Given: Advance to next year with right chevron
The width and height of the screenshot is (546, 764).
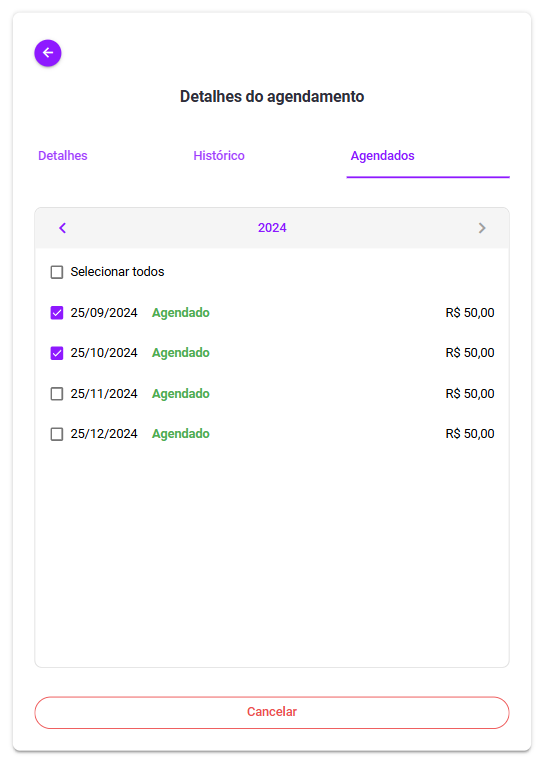Looking at the screenshot, I should pyautogui.click(x=482, y=228).
